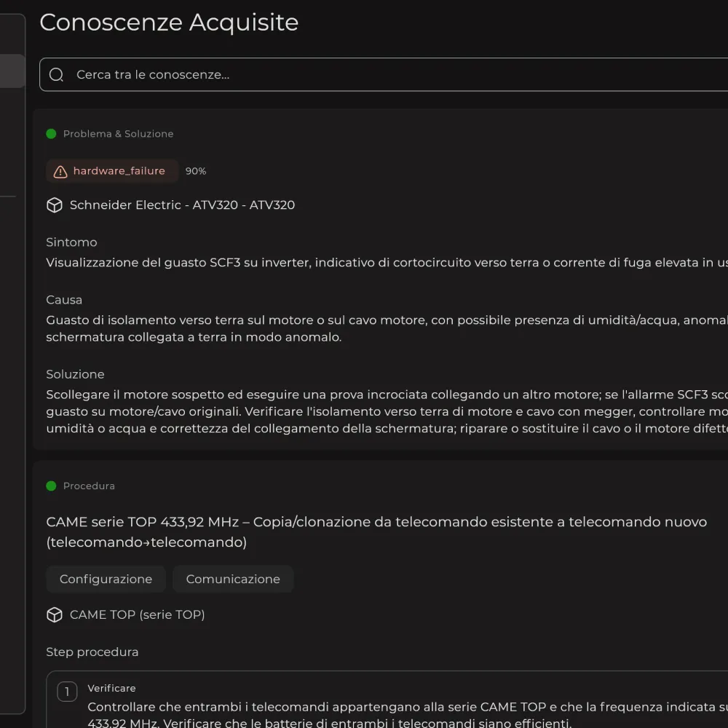Click the cause text about 'Guasto di isolamento'
The width and height of the screenshot is (728, 728).
click(387, 329)
